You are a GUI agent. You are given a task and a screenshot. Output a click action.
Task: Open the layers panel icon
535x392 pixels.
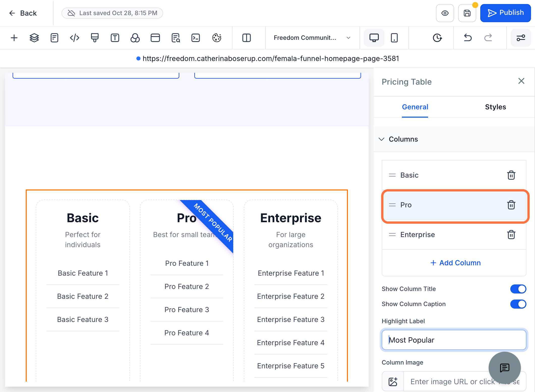34,38
